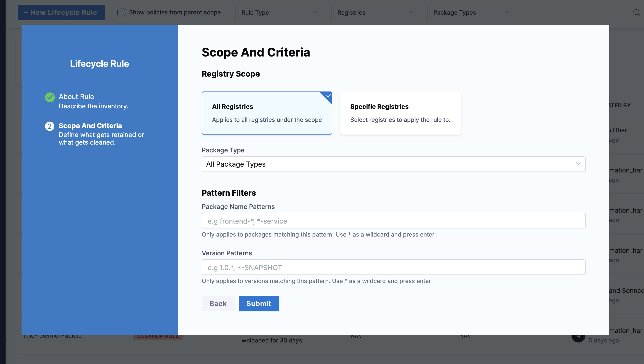Select the All Registries scope card
The width and height of the screenshot is (644, 364).
click(x=267, y=113)
